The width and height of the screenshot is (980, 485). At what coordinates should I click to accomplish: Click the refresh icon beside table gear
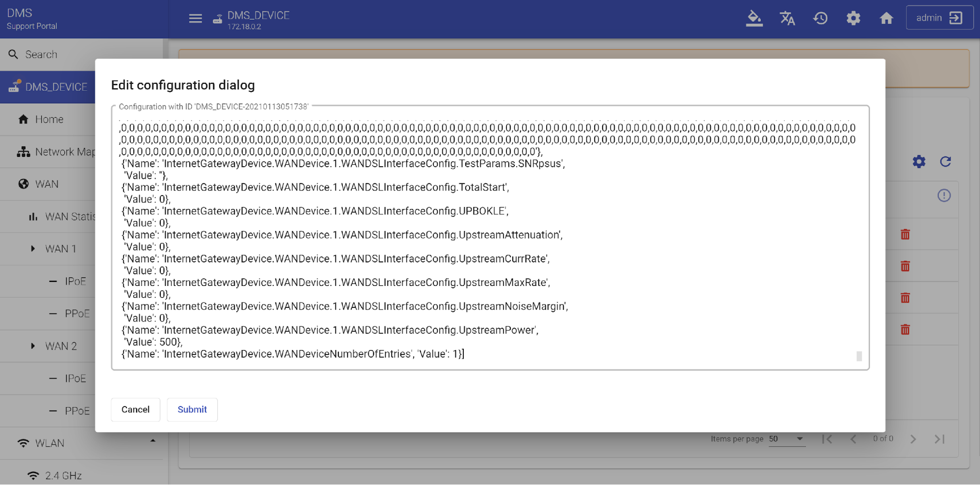coord(945,162)
